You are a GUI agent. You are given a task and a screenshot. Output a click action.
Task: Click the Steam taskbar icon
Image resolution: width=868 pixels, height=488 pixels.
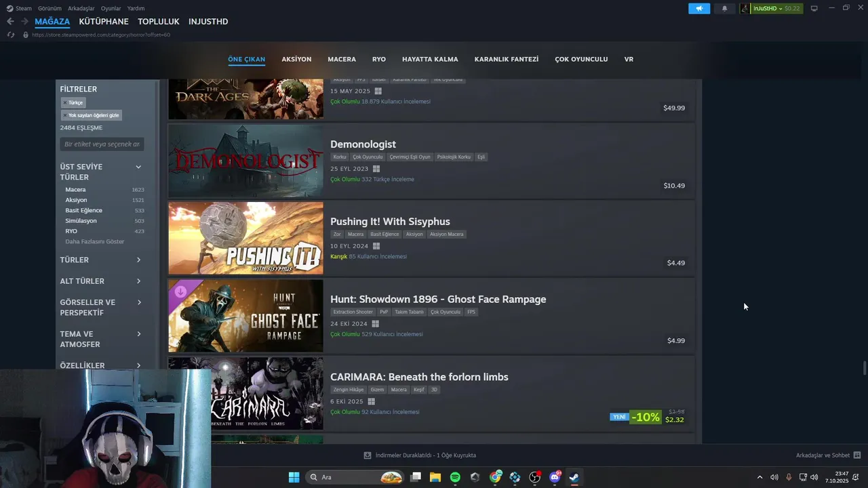click(574, 477)
